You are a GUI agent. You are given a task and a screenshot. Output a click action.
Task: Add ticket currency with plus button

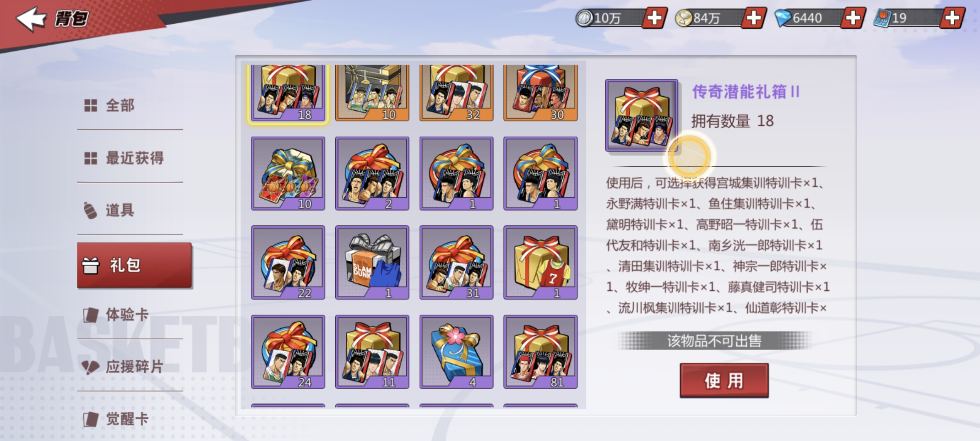click(952, 18)
